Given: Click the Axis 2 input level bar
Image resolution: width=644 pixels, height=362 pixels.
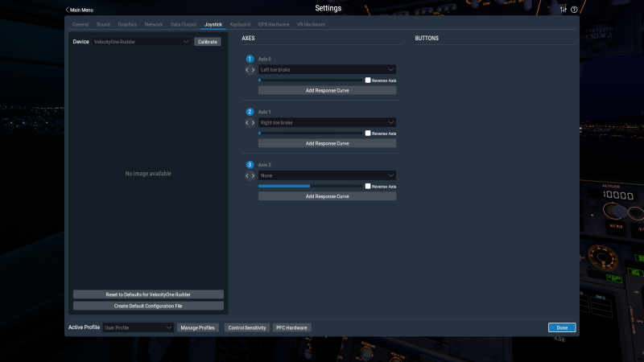Looking at the screenshot, I should (311, 186).
